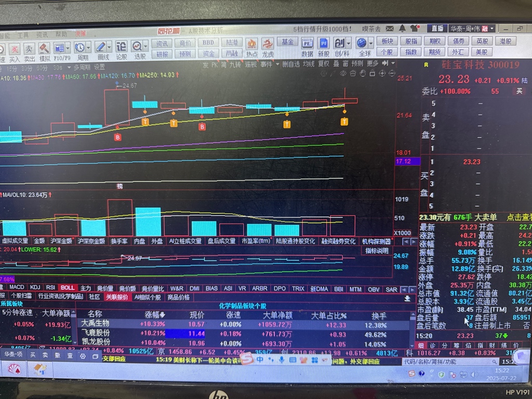Click the 资讯 news toolbar button
This screenshot has width=532, height=399.
click(162, 44)
